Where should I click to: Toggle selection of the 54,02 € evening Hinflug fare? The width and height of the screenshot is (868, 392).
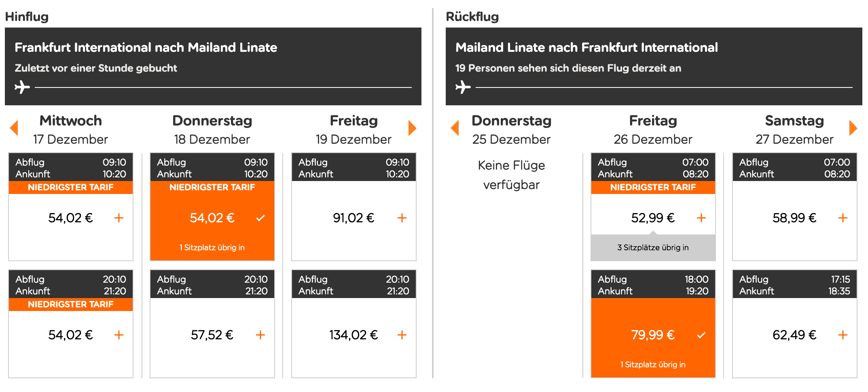pyautogui.click(x=119, y=335)
